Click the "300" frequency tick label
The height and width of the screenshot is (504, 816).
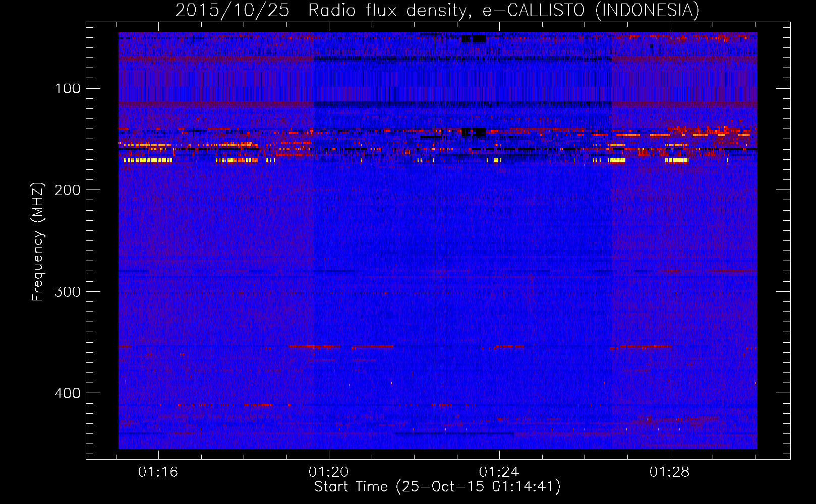coord(68,292)
